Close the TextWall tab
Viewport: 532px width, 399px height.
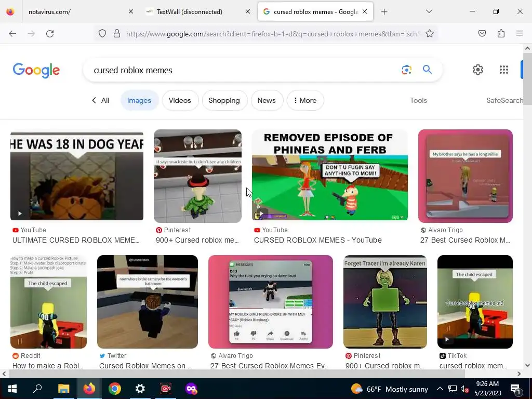(248, 11)
